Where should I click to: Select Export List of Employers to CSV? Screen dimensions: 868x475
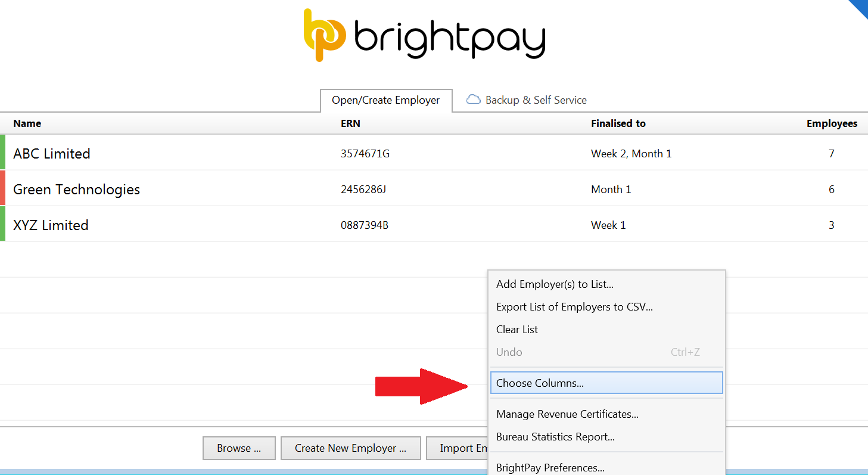[606, 307]
